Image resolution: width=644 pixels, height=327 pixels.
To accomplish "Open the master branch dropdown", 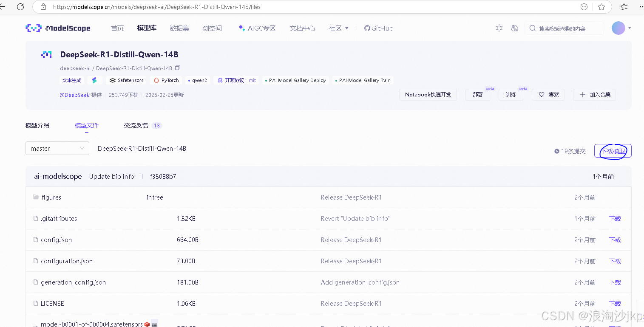I will (x=57, y=148).
